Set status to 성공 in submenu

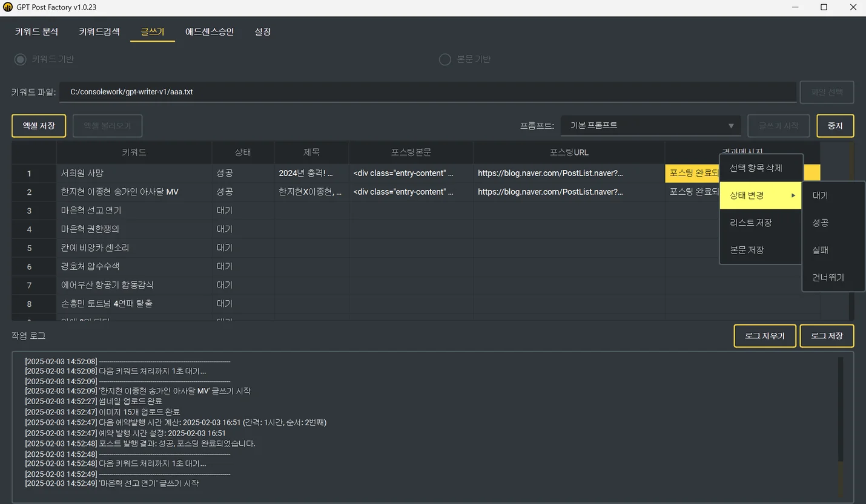click(833, 223)
